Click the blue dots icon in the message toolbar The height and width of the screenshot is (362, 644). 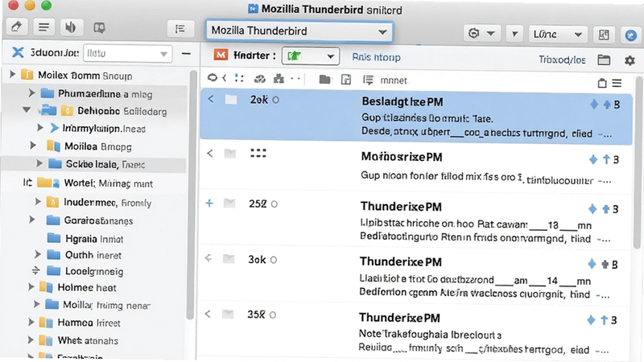point(238,78)
